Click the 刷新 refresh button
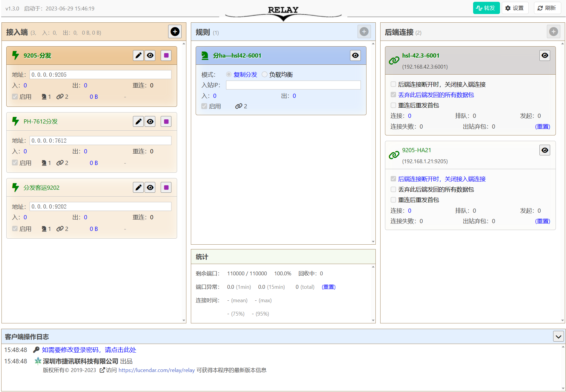 pyautogui.click(x=547, y=8)
